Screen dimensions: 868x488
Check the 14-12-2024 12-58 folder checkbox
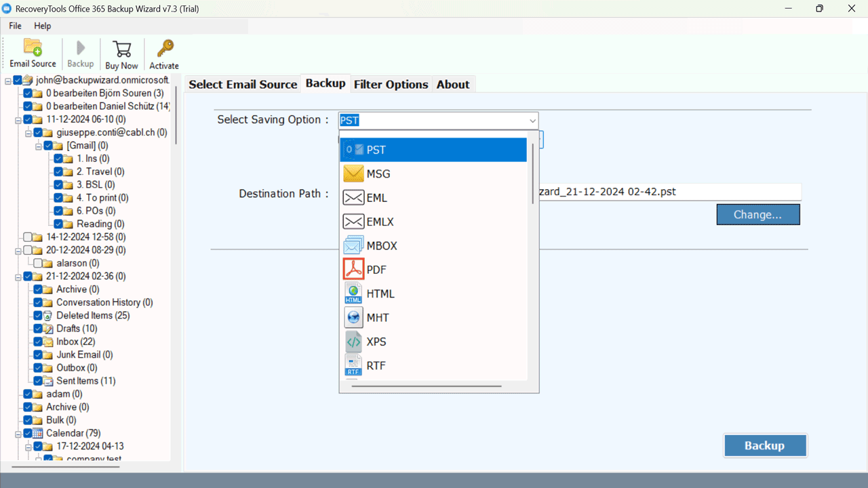click(x=28, y=237)
